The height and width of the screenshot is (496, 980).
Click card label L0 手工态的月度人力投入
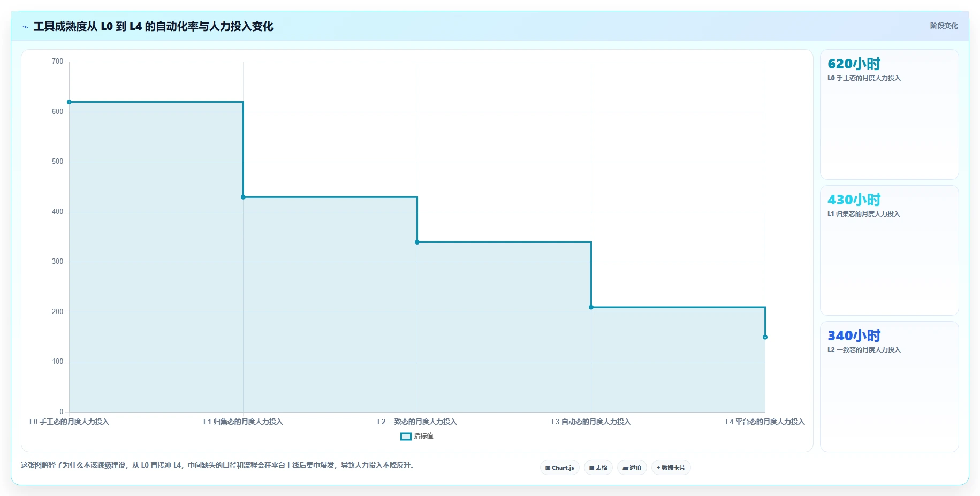(x=864, y=78)
